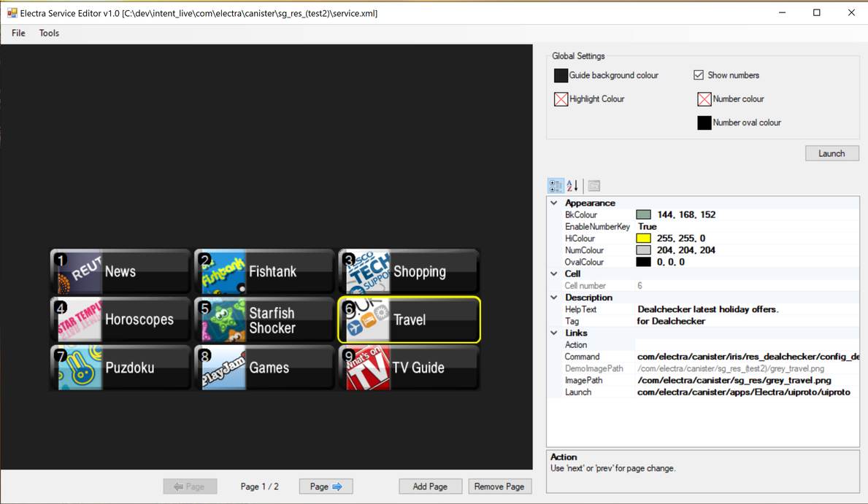The image size is (868, 504).
Task: Click the Add Page button
Action: pos(430,486)
